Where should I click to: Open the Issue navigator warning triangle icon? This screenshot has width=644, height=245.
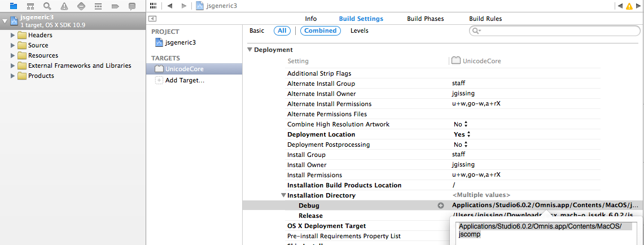[x=64, y=6]
